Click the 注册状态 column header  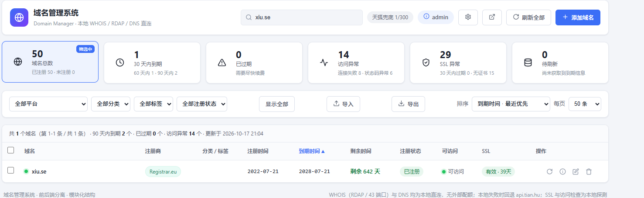[410, 151]
